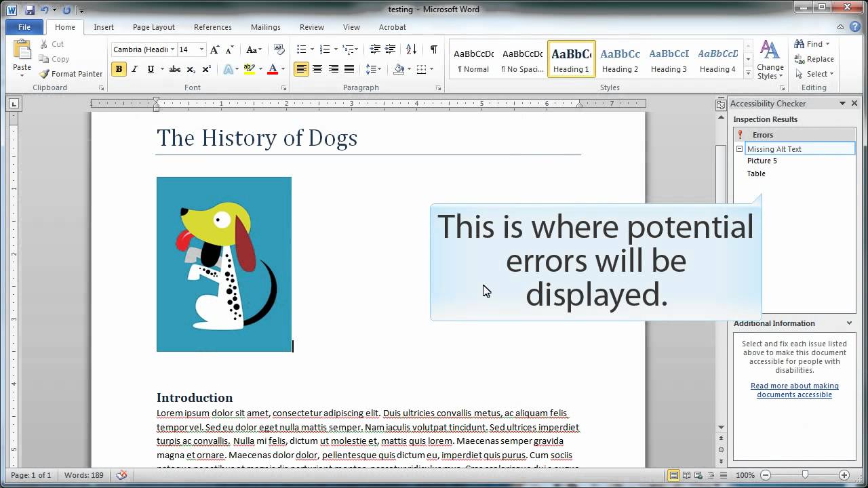The image size is (868, 488).
Task: Sort the selected text
Action: point(411,49)
